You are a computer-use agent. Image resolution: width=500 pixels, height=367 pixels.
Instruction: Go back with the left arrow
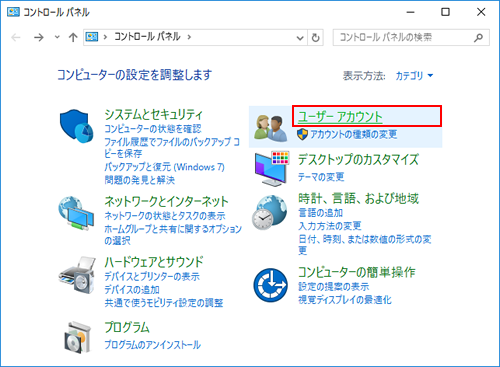tap(16, 37)
